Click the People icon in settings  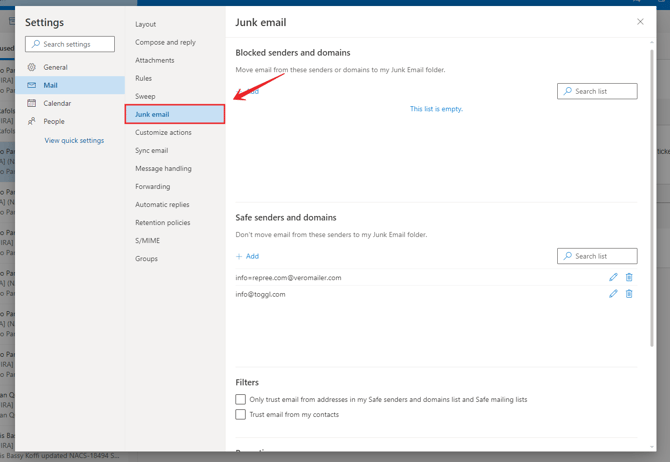[32, 121]
